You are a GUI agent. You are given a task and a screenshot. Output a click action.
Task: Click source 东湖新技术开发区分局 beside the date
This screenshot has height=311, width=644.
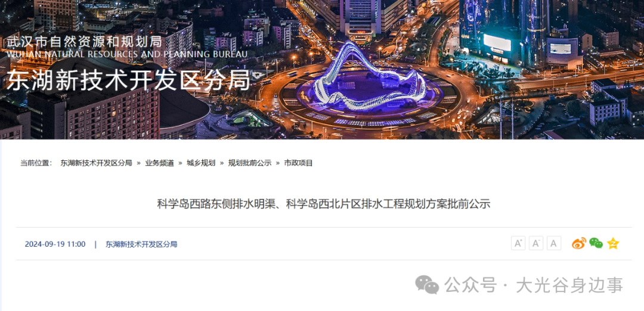pyautogui.click(x=141, y=244)
